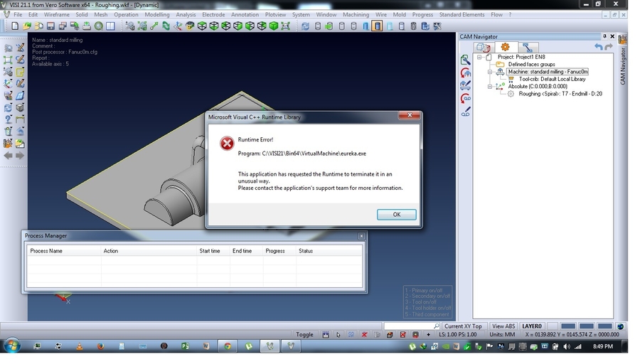Open the Wireframe menu
This screenshot has height=364, width=640.
click(57, 14)
